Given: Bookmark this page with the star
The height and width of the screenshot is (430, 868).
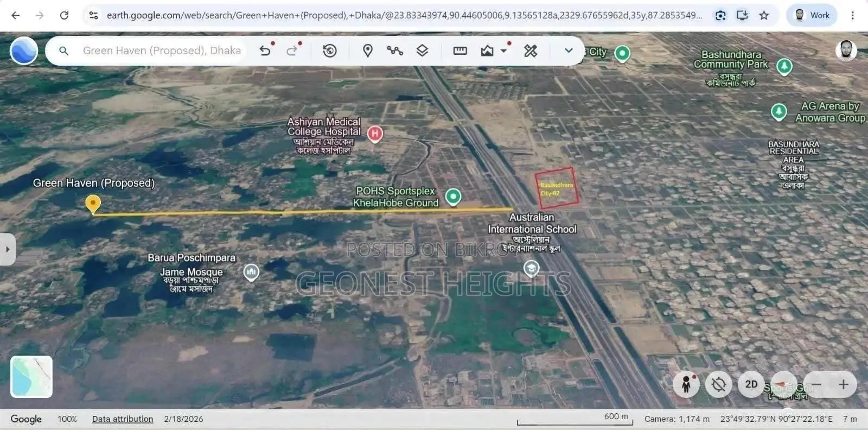Looking at the screenshot, I should tap(764, 15).
